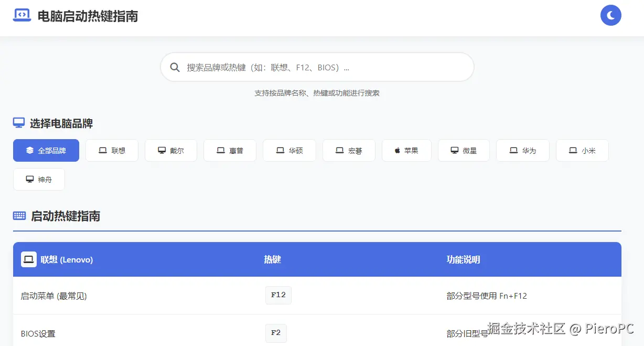The height and width of the screenshot is (346, 644).
Task: Click the F12 key badge
Action: click(278, 295)
